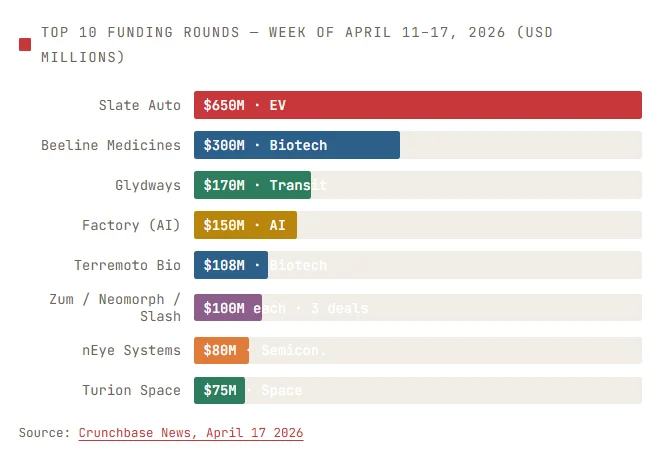The height and width of the screenshot is (456, 658).
Task: Click the red Slate Auto $650M bar
Action: [x=417, y=105]
